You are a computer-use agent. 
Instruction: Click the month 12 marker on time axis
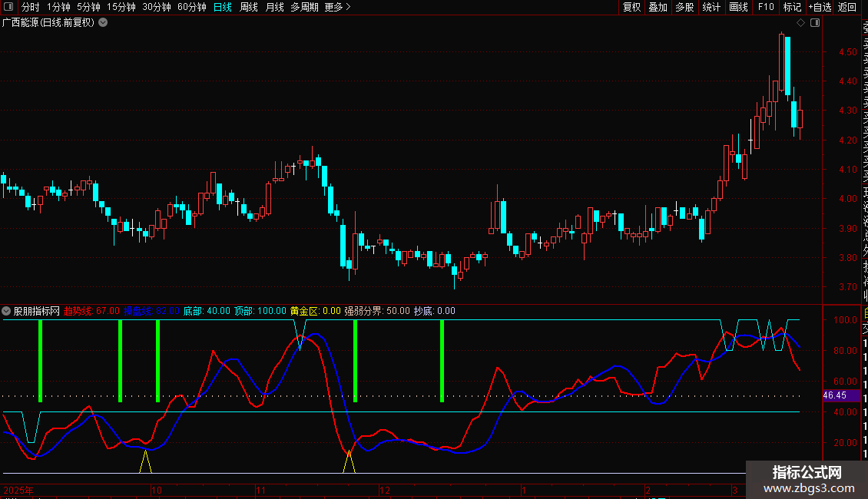tap(385, 490)
